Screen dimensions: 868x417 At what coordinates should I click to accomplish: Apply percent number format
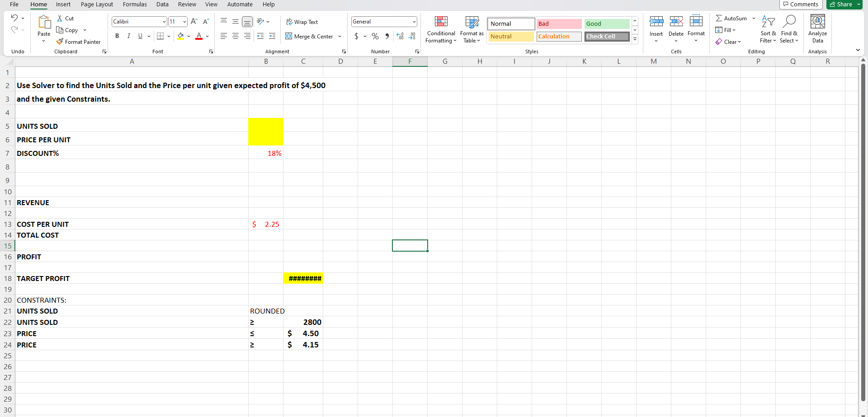tap(375, 36)
